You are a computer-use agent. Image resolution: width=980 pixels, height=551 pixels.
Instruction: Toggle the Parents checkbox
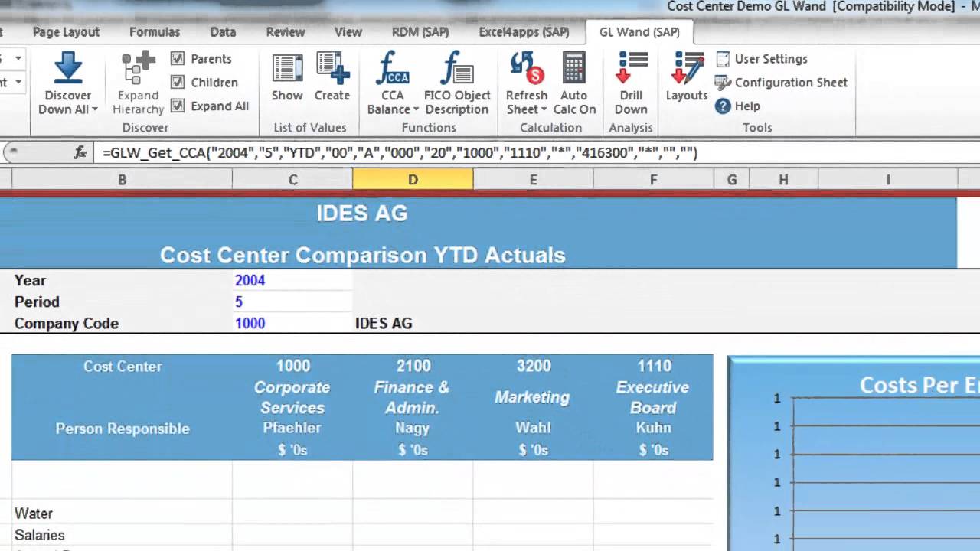[x=178, y=59]
